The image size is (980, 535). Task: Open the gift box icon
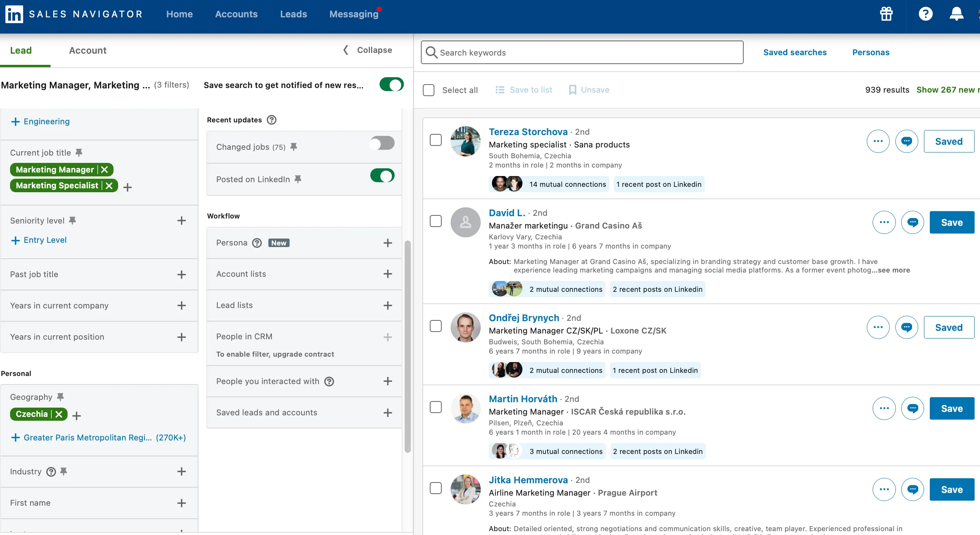pos(886,14)
